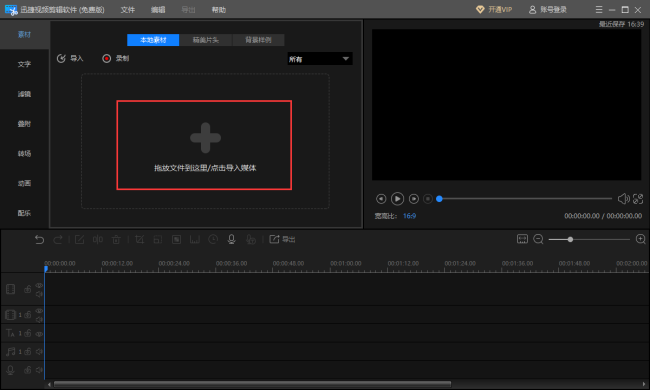Change the 16:9 aspect ratio setting

[410, 216]
